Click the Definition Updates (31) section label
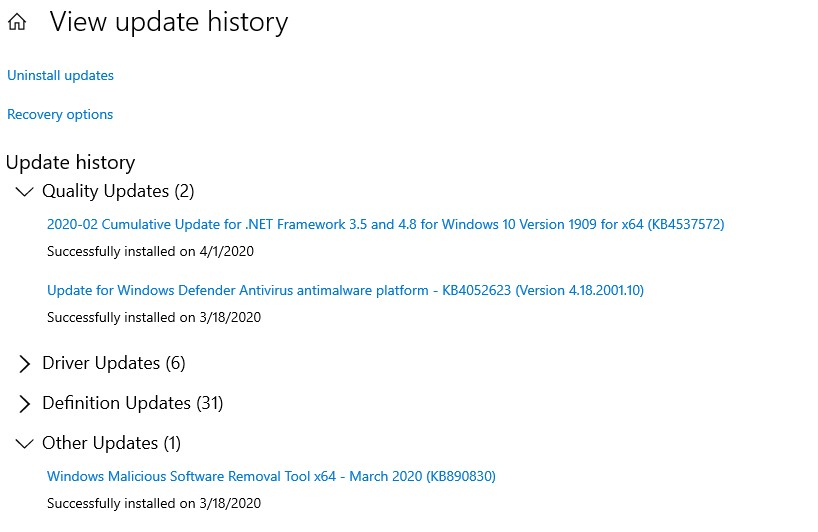The width and height of the screenshot is (818, 532). tap(132, 403)
